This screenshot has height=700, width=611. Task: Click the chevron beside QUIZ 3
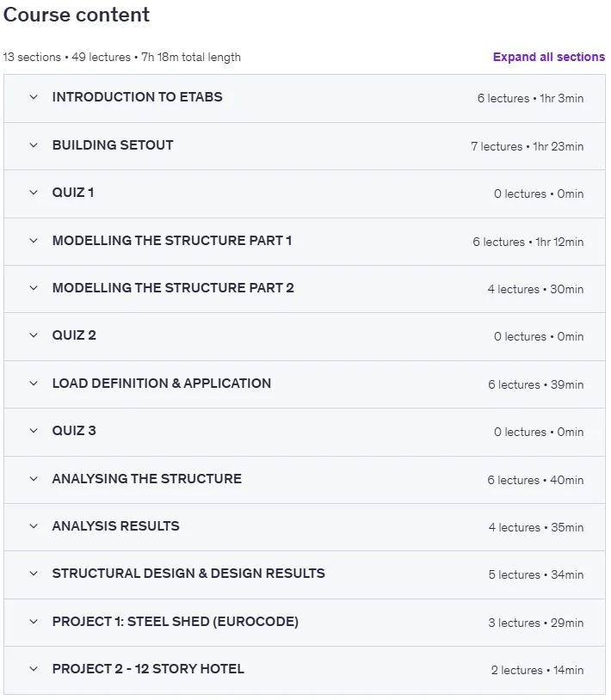(34, 431)
